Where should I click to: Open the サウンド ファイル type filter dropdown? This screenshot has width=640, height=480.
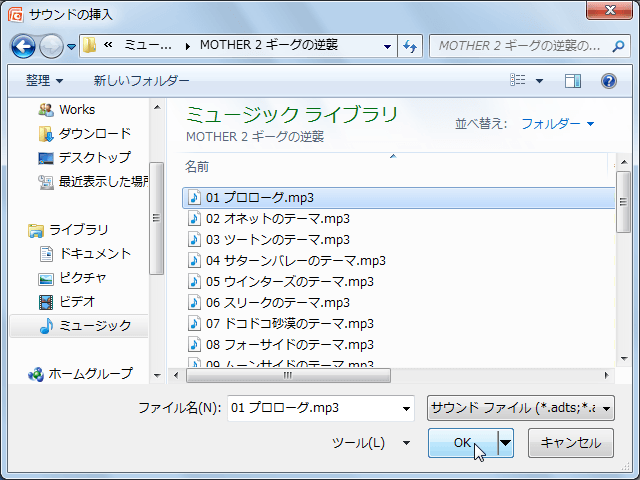pyautogui.click(x=520, y=408)
